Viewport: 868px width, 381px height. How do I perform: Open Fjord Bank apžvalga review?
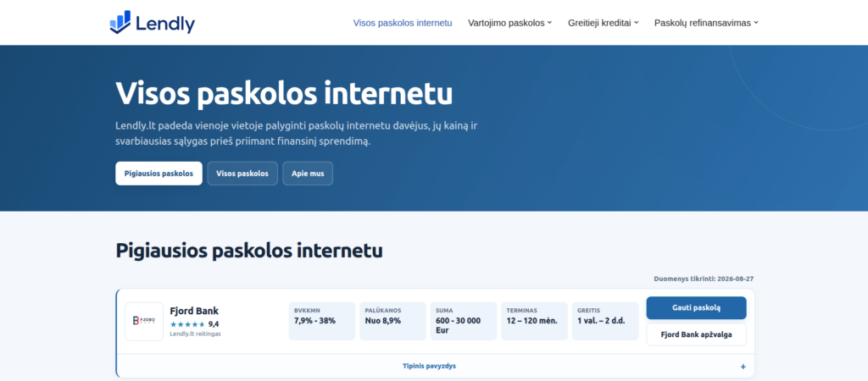(x=697, y=334)
